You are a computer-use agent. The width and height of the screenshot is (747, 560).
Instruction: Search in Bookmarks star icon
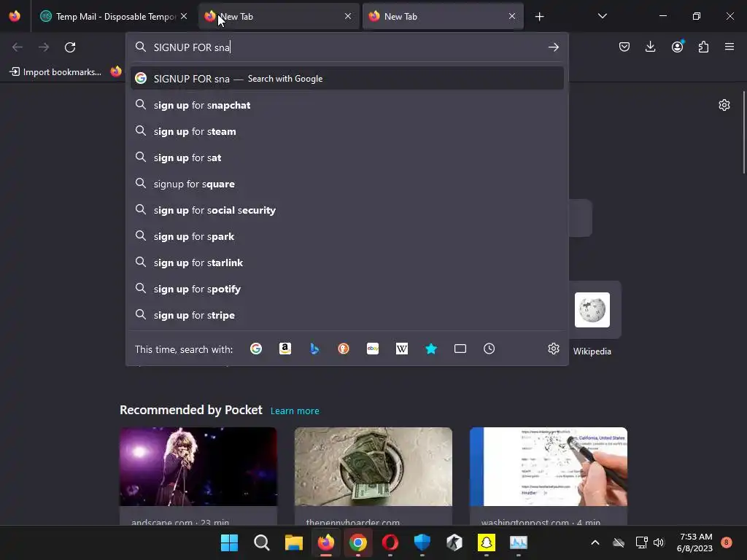pyautogui.click(x=431, y=349)
